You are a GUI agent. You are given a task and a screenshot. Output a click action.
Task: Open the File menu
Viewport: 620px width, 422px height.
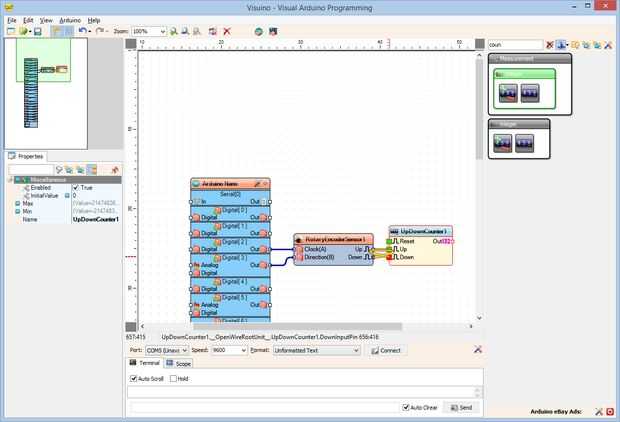point(11,20)
